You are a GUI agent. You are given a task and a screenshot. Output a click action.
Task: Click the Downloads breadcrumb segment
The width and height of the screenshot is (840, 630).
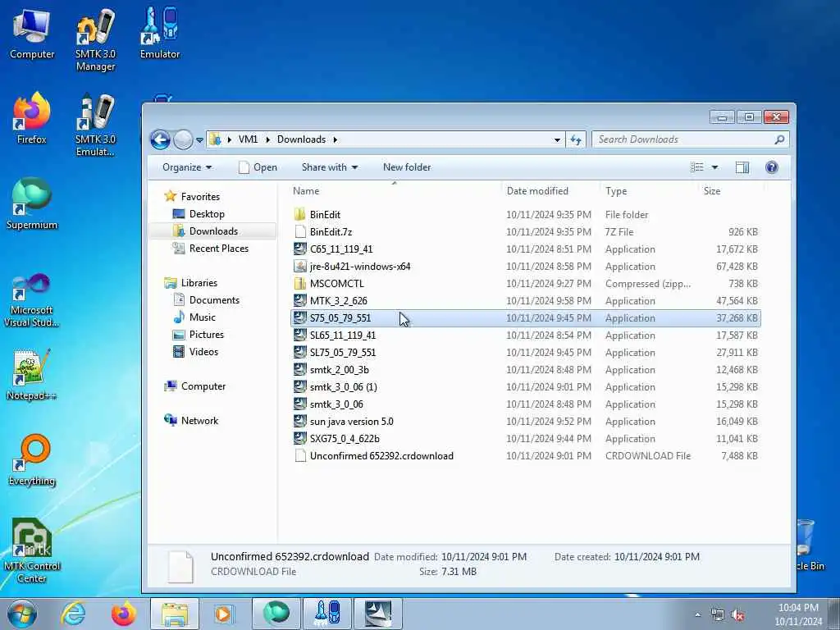302,139
